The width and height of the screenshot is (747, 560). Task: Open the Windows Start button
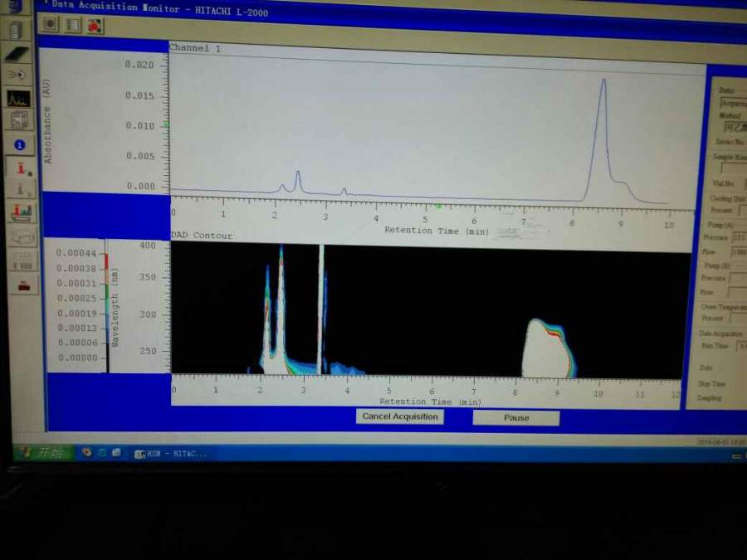pyautogui.click(x=44, y=452)
